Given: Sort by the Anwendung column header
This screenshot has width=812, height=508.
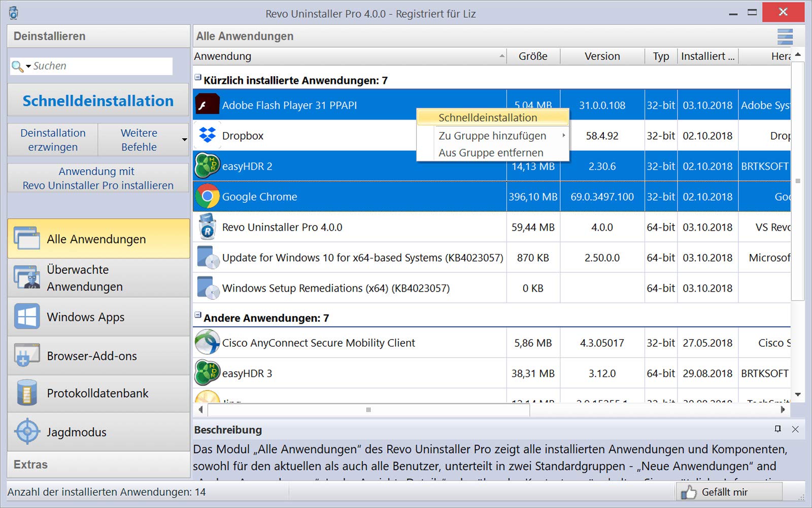Looking at the screenshot, I should pyautogui.click(x=350, y=56).
